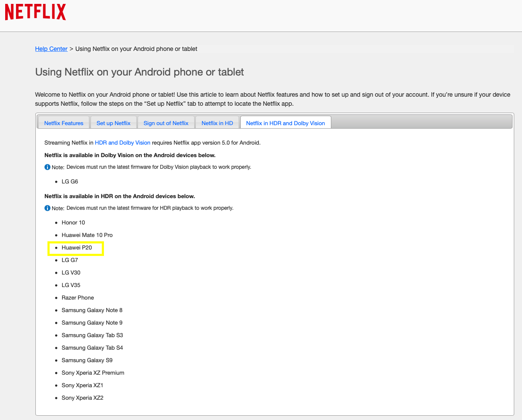The width and height of the screenshot is (522, 420).
Task: Click the Honor 10 list item
Action: 73,223
